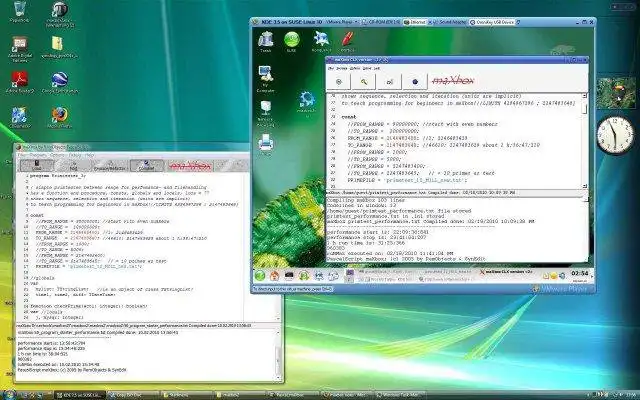The height and width of the screenshot is (400, 640).
Task: Toggle the CD-ROM device in VMware toolbar
Action: pos(382,22)
